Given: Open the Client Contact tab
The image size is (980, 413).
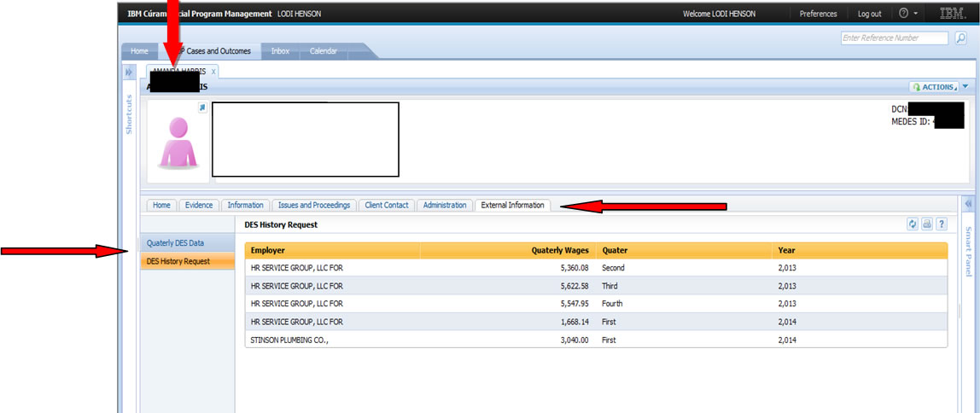Looking at the screenshot, I should tap(387, 205).
